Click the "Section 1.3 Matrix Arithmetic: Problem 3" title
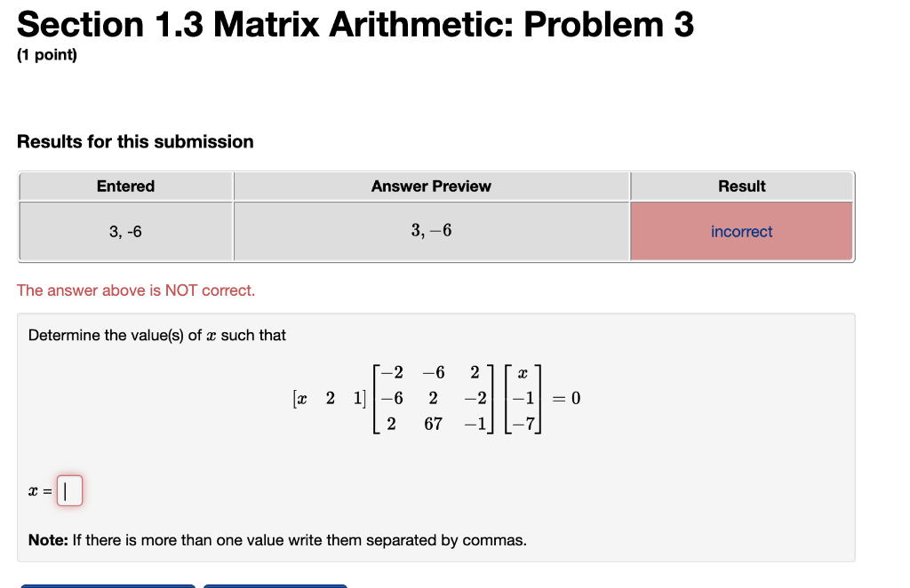The image size is (910, 588). (355, 24)
